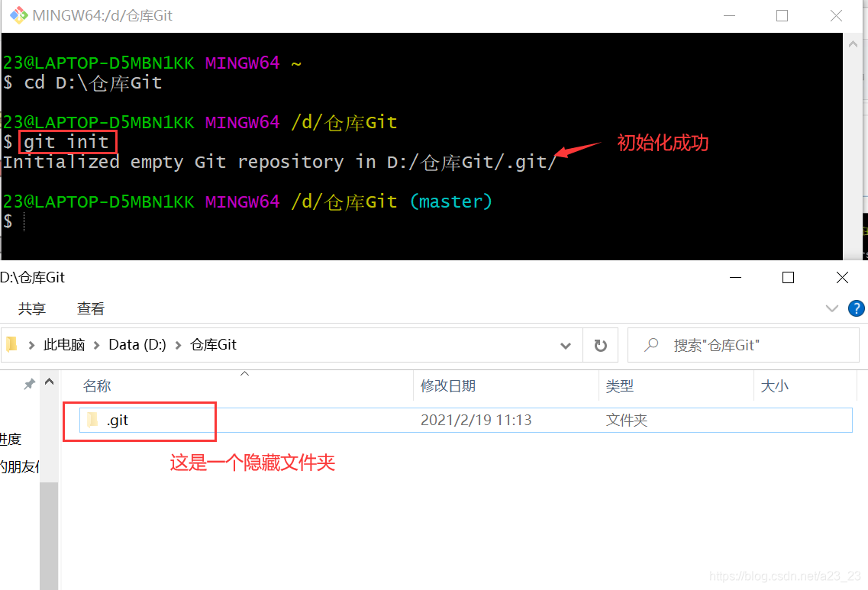Click the 2021/2/19 11:13 date cell
The height and width of the screenshot is (590, 868).
coord(476,420)
